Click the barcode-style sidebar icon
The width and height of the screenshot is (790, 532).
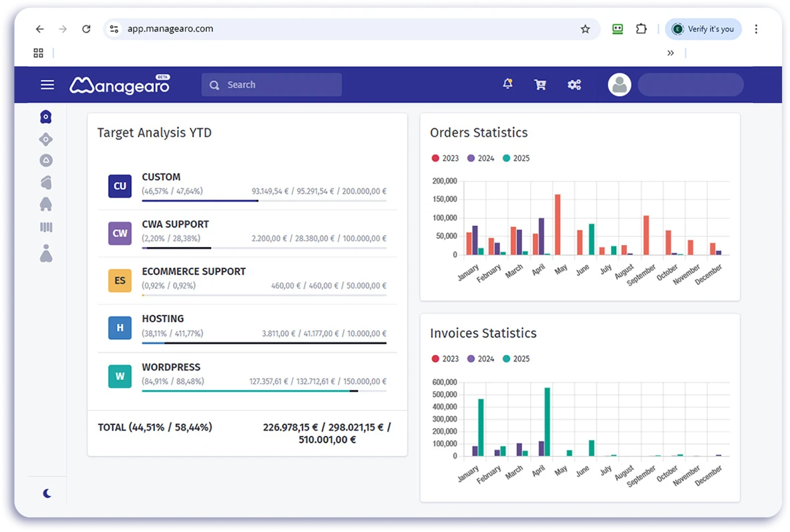coord(46,228)
